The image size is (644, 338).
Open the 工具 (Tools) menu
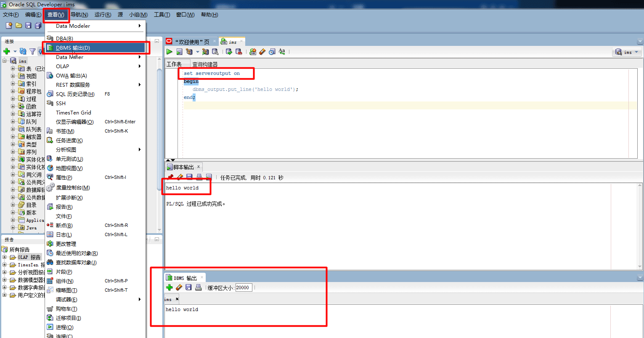pos(162,15)
